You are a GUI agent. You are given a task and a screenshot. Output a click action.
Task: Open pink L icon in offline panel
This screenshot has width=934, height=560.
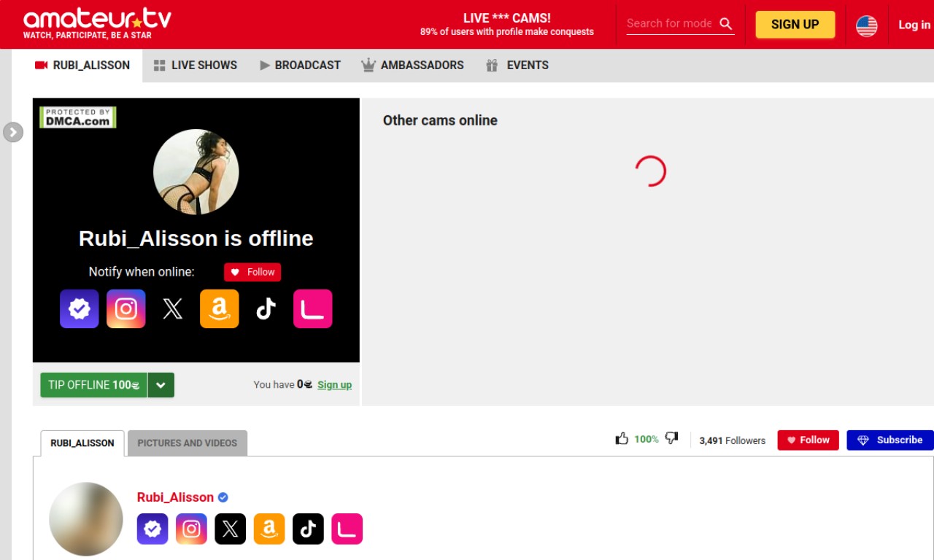pyautogui.click(x=313, y=308)
